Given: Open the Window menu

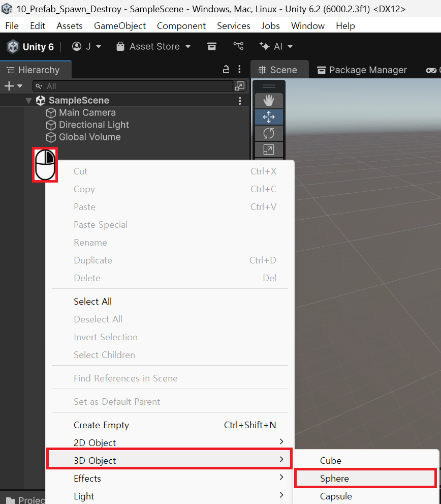Looking at the screenshot, I should 308,26.
